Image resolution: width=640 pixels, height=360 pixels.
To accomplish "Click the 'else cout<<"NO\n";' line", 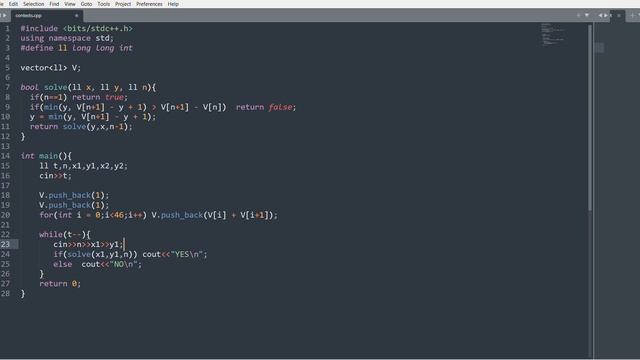I will [x=98, y=264].
